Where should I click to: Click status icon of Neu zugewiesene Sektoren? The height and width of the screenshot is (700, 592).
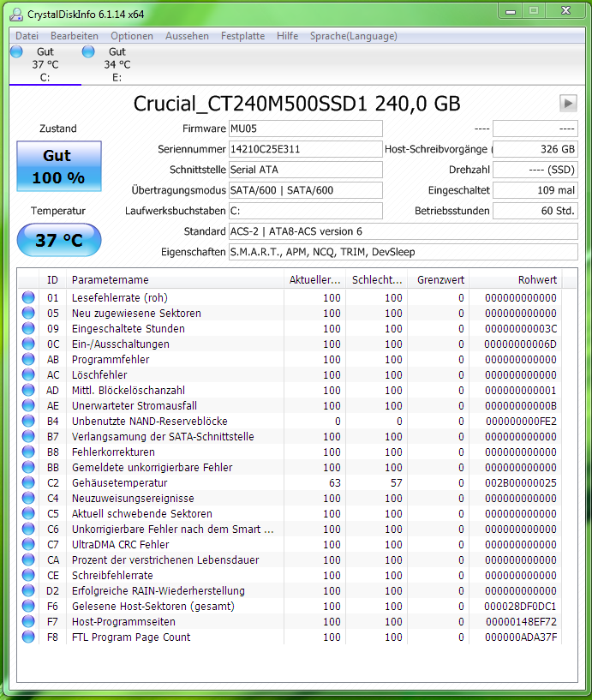[x=28, y=313]
